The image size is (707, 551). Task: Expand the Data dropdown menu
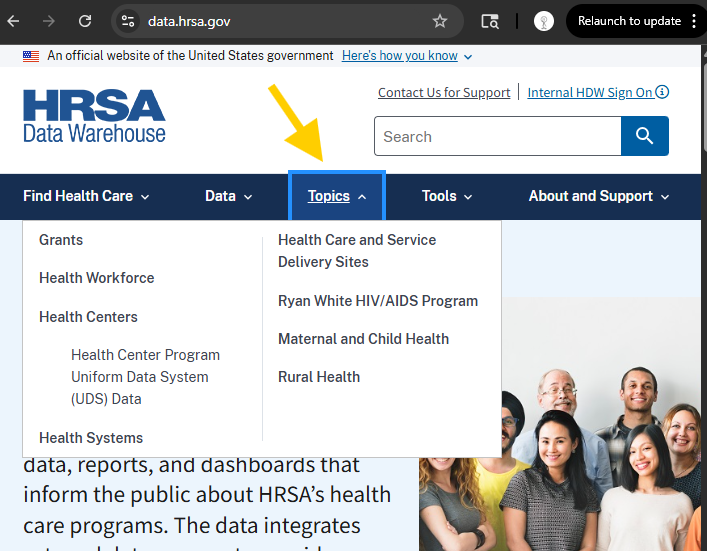coord(229,196)
